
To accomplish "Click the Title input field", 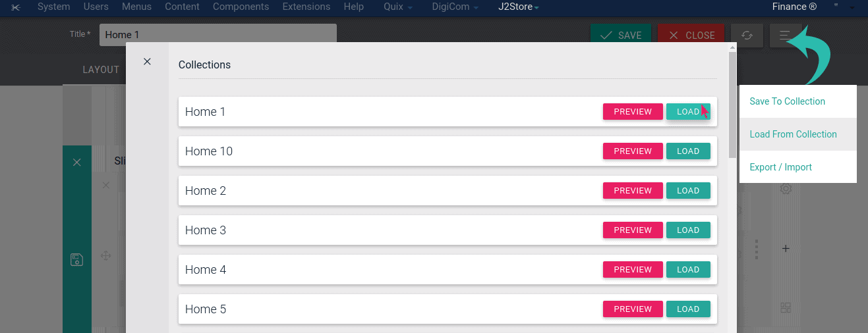I will [x=217, y=35].
